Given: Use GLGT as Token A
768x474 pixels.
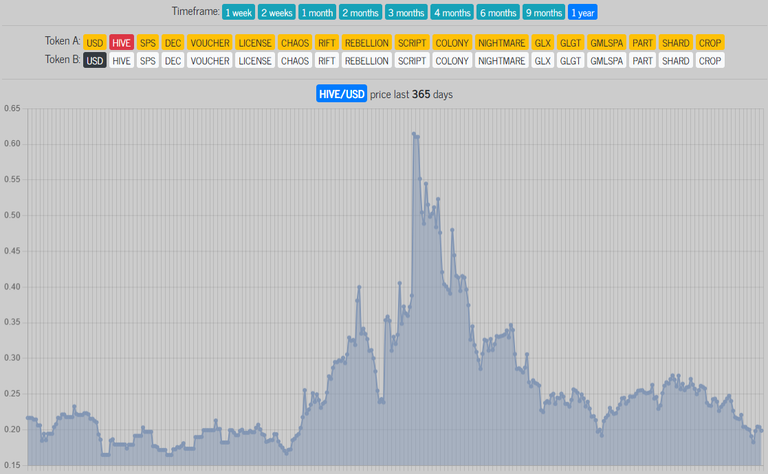Looking at the screenshot, I should (571, 43).
